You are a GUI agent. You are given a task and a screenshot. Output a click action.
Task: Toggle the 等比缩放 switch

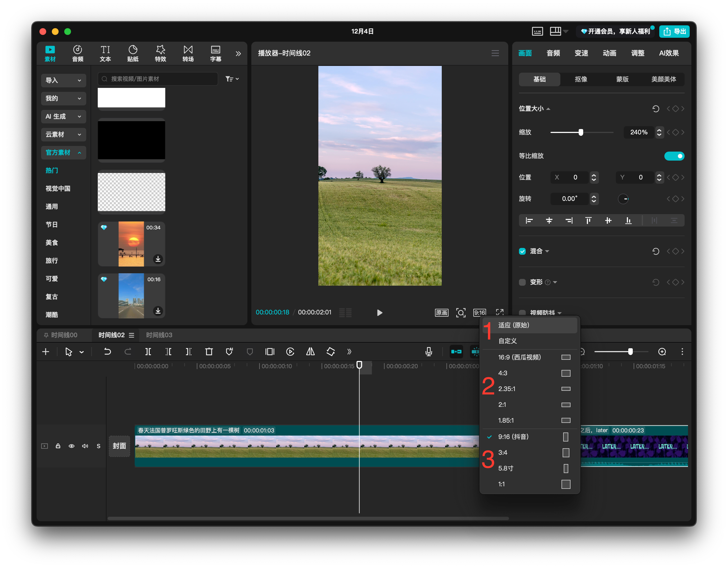[x=674, y=156]
